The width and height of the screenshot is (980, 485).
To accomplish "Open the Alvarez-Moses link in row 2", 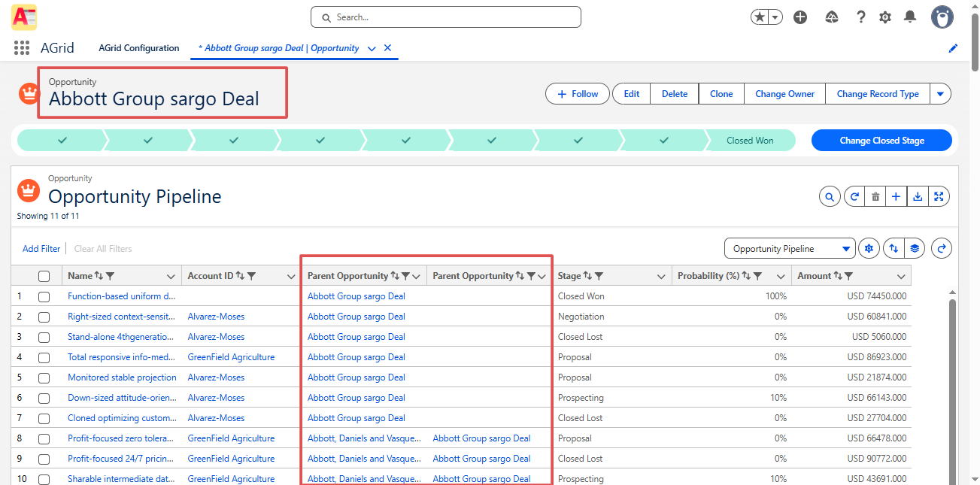I will (x=216, y=317).
